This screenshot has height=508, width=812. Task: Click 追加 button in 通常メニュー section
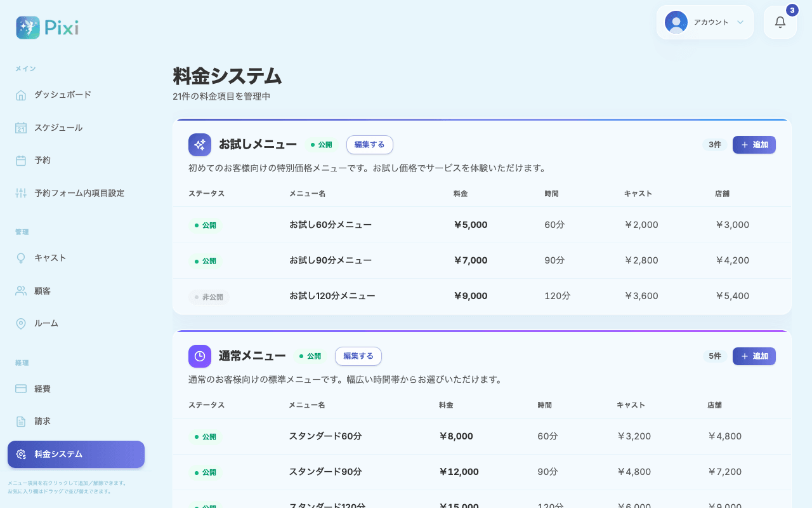click(x=754, y=356)
